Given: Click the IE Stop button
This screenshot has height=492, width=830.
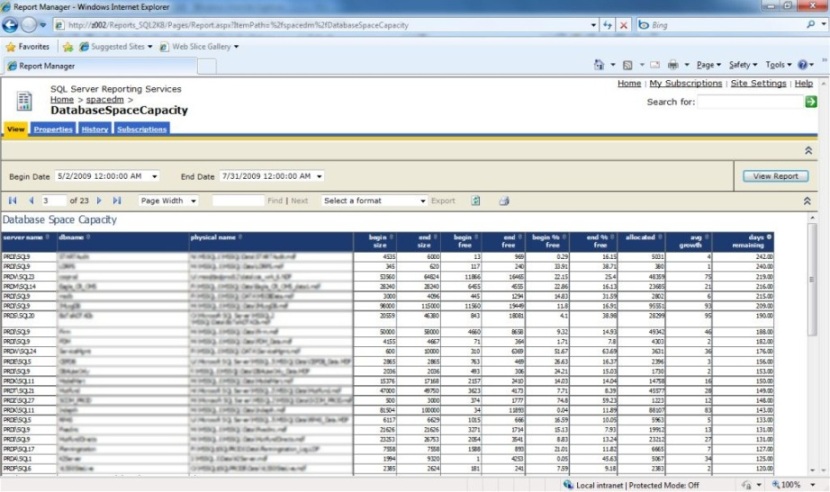Looking at the screenshot, I should [624, 25].
